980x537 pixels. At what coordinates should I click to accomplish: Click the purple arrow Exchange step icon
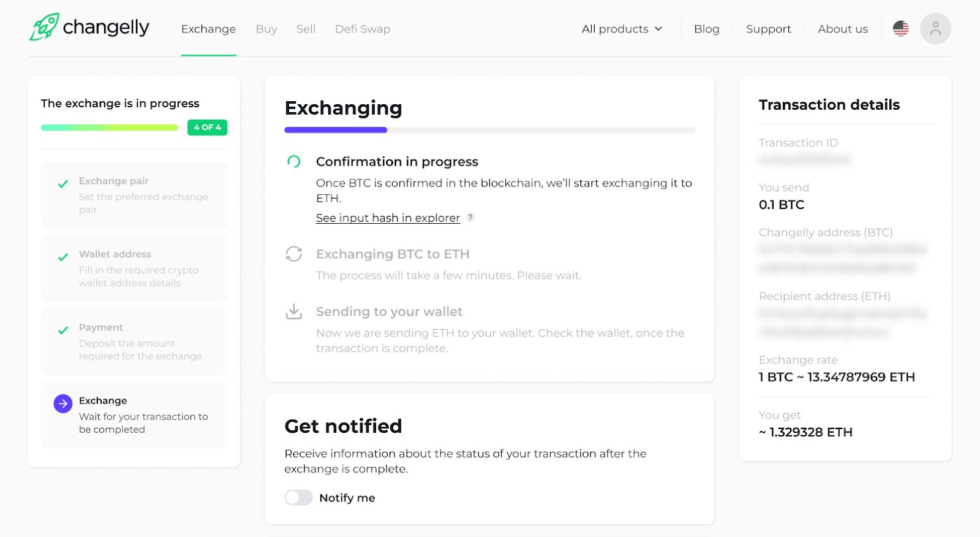pos(63,403)
